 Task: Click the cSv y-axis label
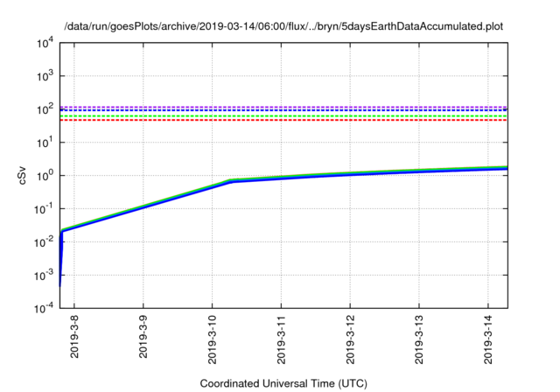click(x=22, y=176)
